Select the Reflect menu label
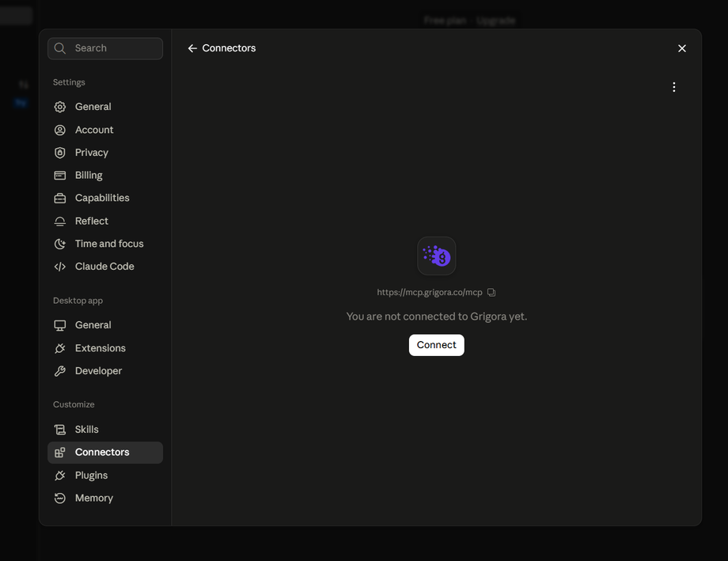Screen dimensions: 728x561 92,221
